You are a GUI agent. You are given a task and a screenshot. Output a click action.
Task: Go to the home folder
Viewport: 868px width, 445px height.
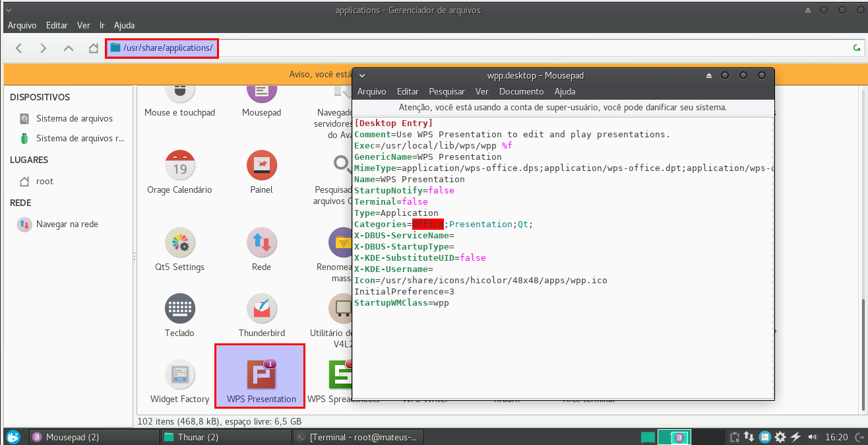click(x=94, y=48)
